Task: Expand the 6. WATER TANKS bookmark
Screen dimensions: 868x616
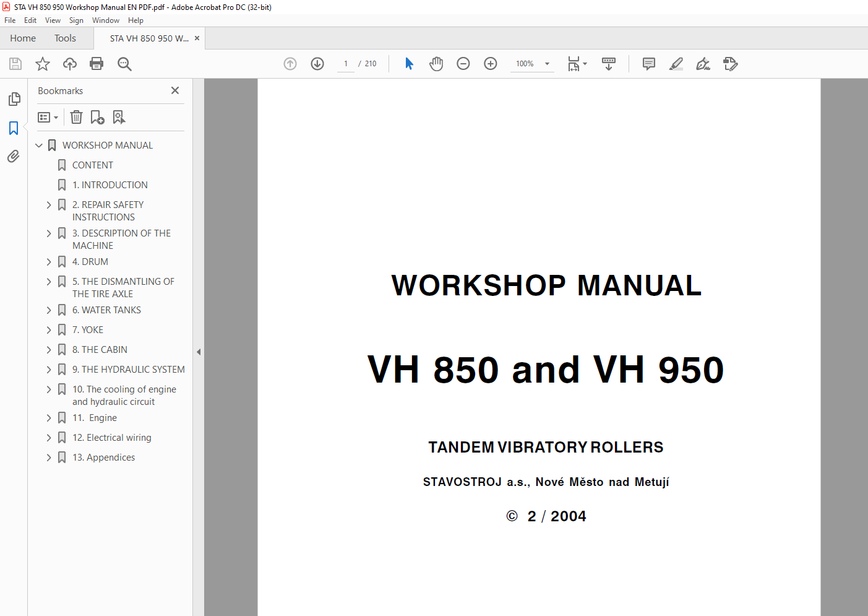Action: pyautogui.click(x=49, y=310)
